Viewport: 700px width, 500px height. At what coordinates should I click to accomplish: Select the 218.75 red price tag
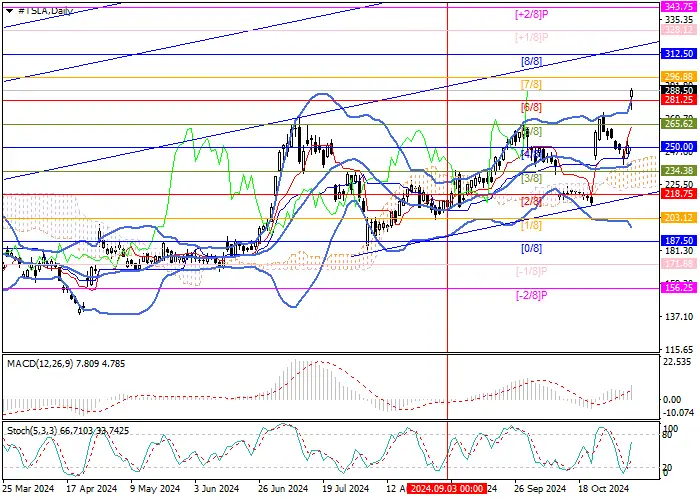(678, 194)
